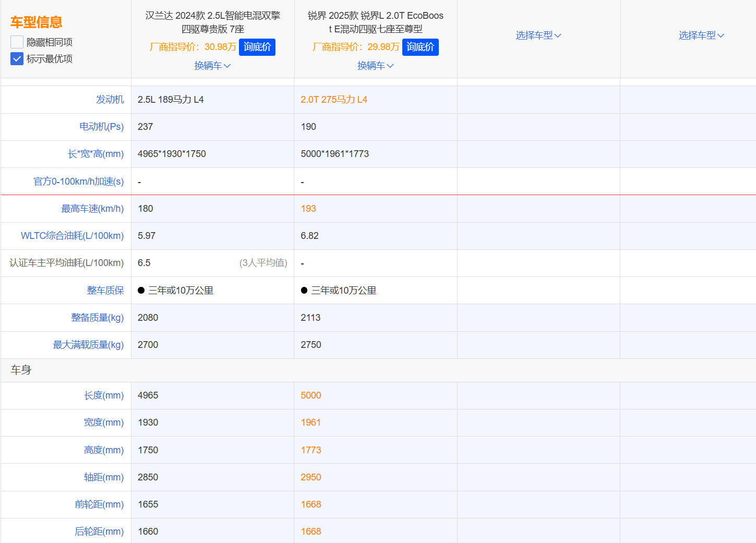Click the 车身 section header
756x543 pixels.
tap(21, 370)
